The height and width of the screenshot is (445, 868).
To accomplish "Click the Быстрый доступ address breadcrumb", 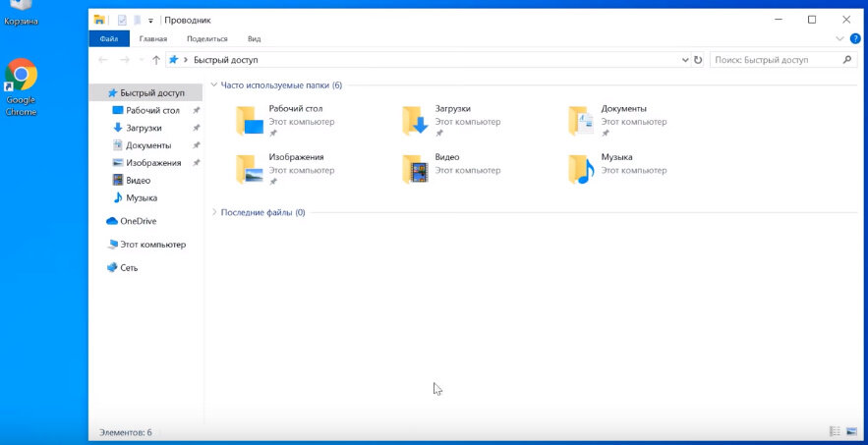I will pyautogui.click(x=226, y=60).
